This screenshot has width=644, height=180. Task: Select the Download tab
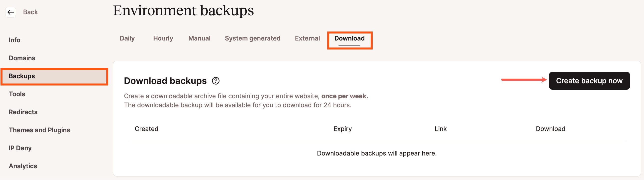tap(349, 38)
